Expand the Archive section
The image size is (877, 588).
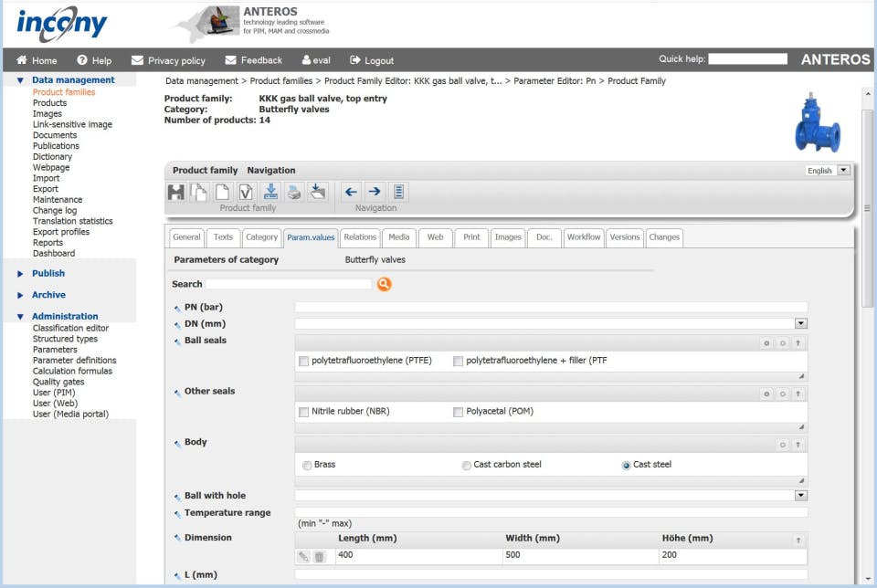[x=20, y=295]
